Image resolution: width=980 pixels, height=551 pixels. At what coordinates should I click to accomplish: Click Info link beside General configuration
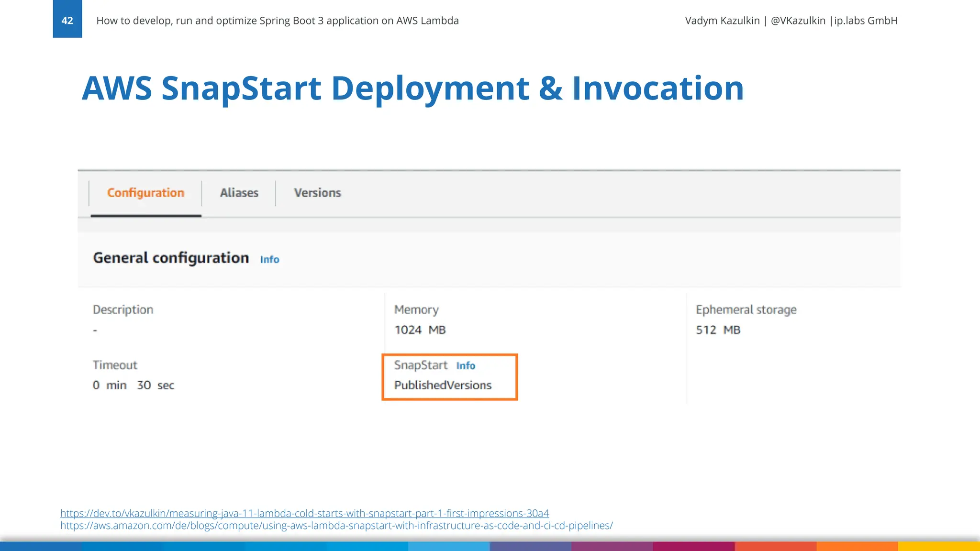(x=269, y=259)
